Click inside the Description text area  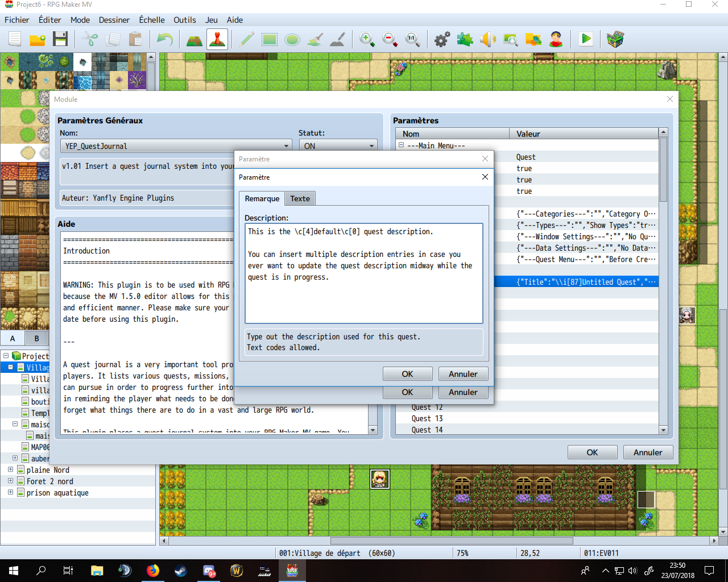tap(364, 273)
